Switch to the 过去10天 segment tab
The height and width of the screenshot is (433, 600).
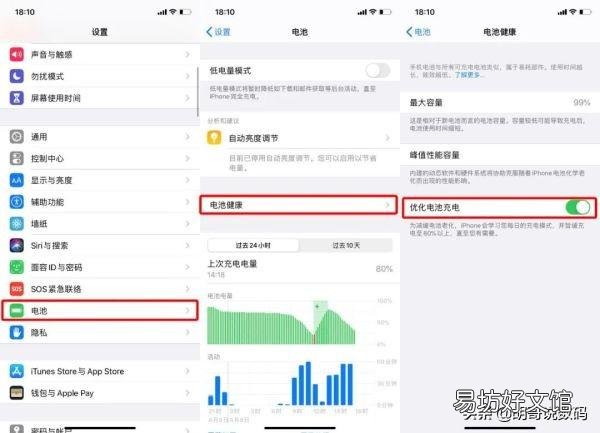346,245
